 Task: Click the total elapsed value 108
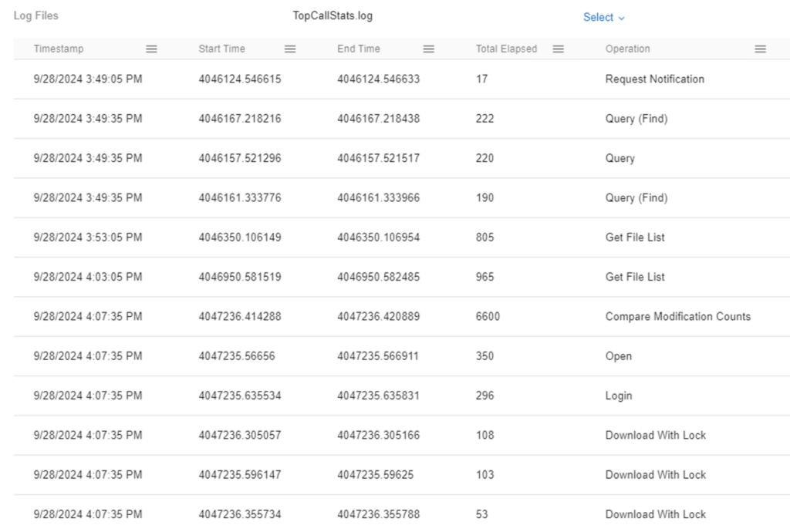(484, 436)
